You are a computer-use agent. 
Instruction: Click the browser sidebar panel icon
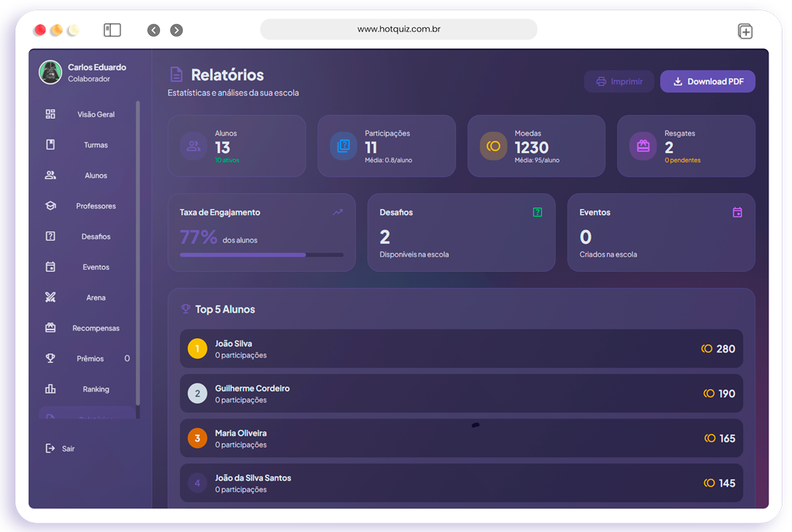tap(111, 30)
